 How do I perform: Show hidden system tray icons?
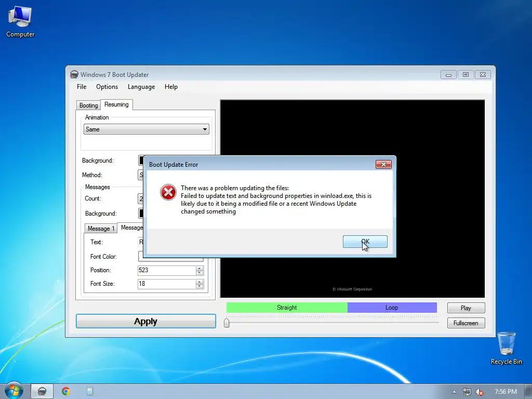[454, 392]
